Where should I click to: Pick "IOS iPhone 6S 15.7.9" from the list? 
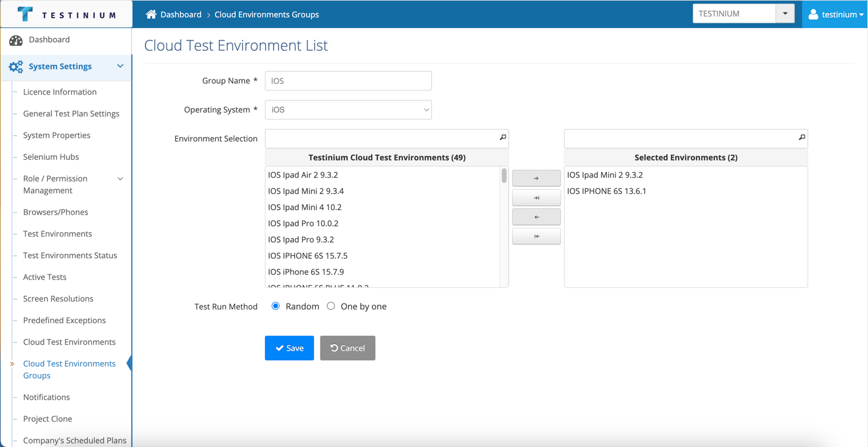[x=382, y=272]
